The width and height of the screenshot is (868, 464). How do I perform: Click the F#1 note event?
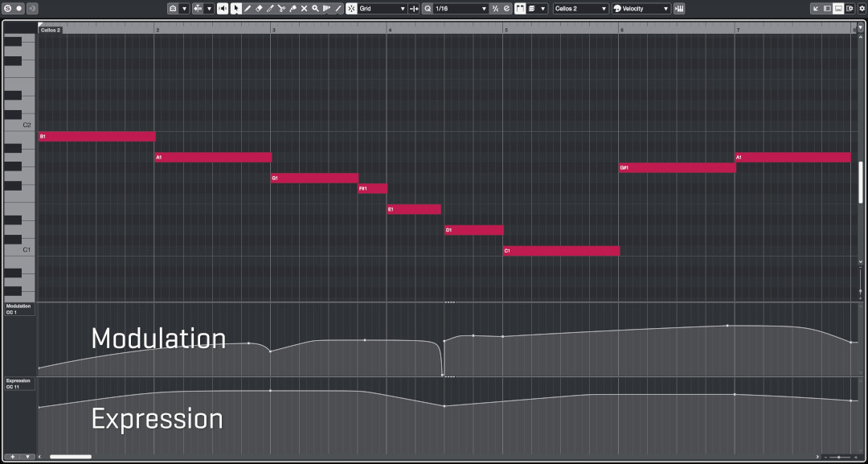point(373,189)
